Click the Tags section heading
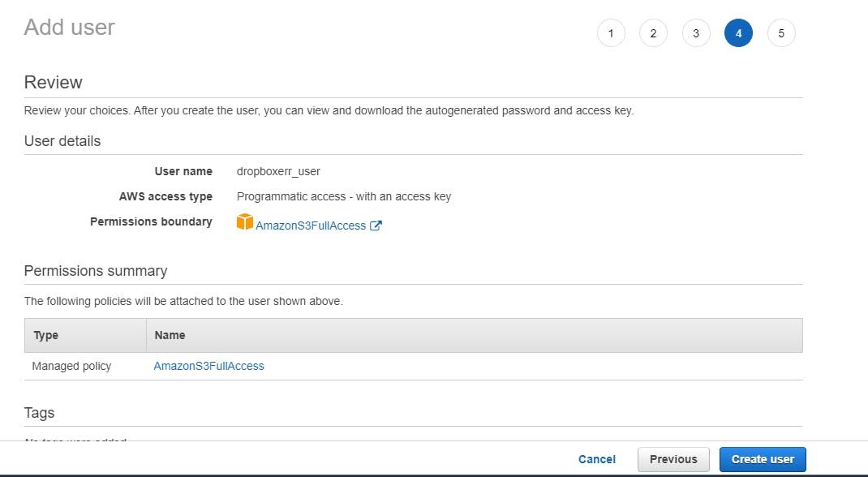 click(39, 412)
